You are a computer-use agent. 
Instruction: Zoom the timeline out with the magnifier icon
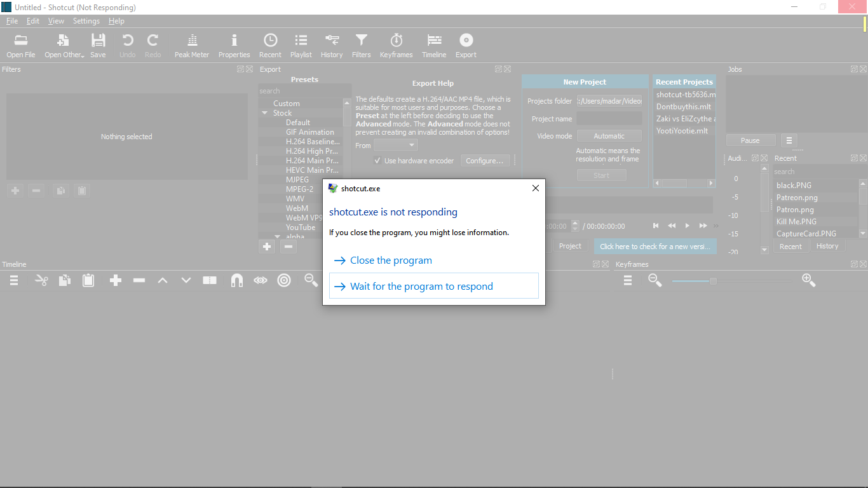pyautogui.click(x=311, y=280)
